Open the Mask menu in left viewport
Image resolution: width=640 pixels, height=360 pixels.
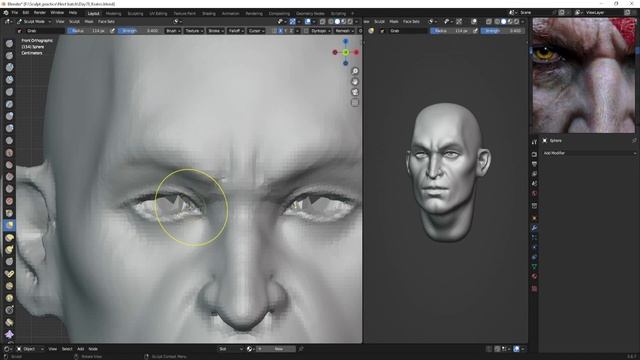89,21
